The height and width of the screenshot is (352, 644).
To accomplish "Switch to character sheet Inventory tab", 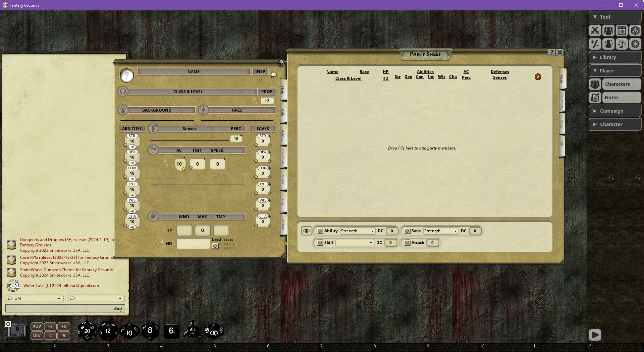I will (283, 157).
